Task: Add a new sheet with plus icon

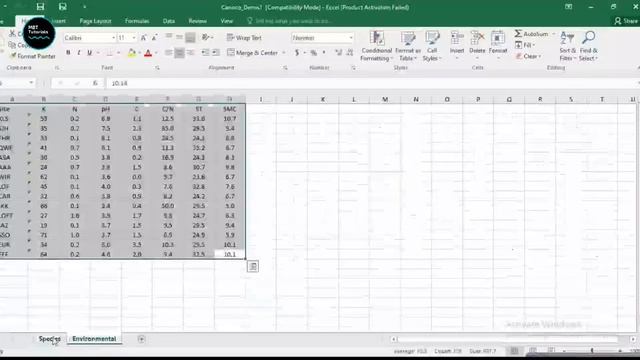Action: [x=141, y=339]
